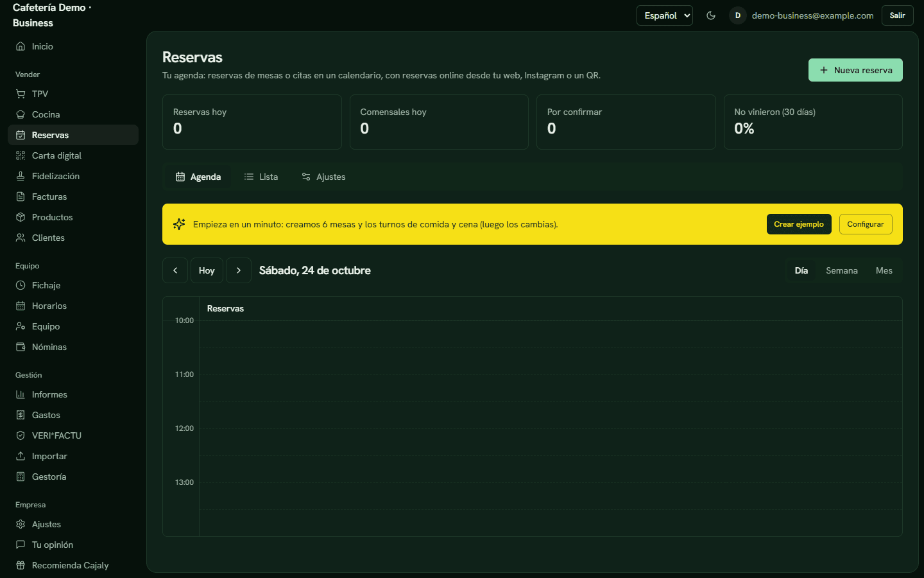The height and width of the screenshot is (578, 924).
Task: Select Día calendar view
Action: pyautogui.click(x=801, y=270)
